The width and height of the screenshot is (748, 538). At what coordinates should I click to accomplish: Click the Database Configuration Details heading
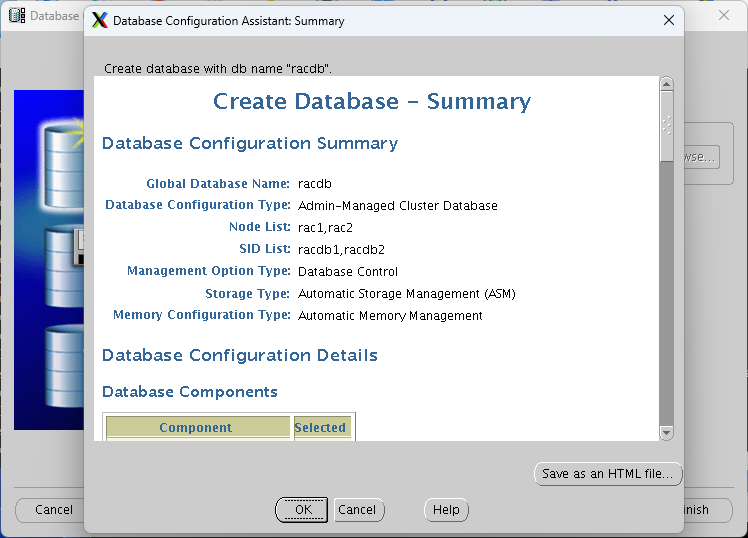(240, 355)
